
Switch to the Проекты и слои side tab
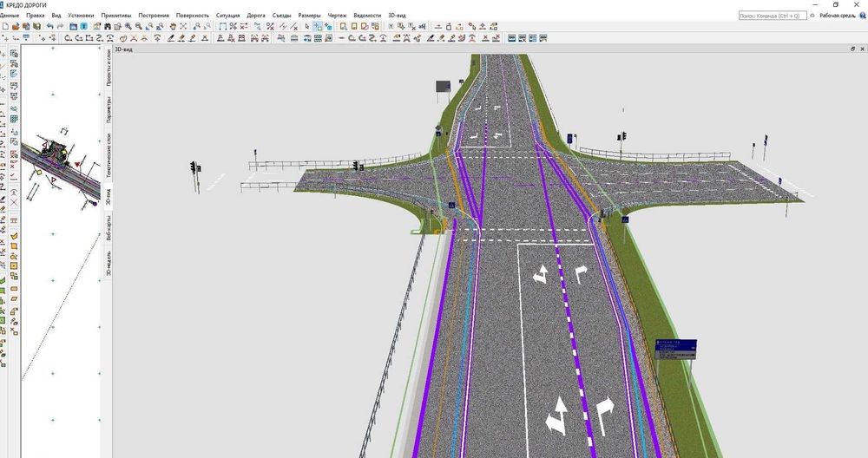coord(108,69)
